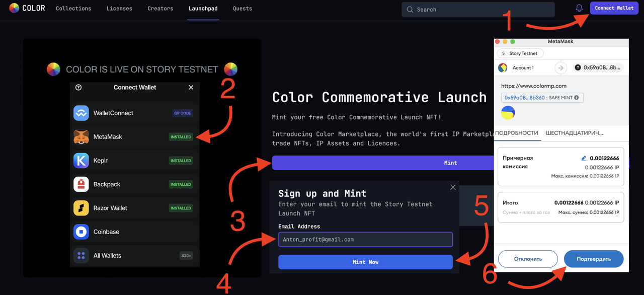Click the Coinbase wallet icon
The height and width of the screenshot is (295, 644).
81,232
